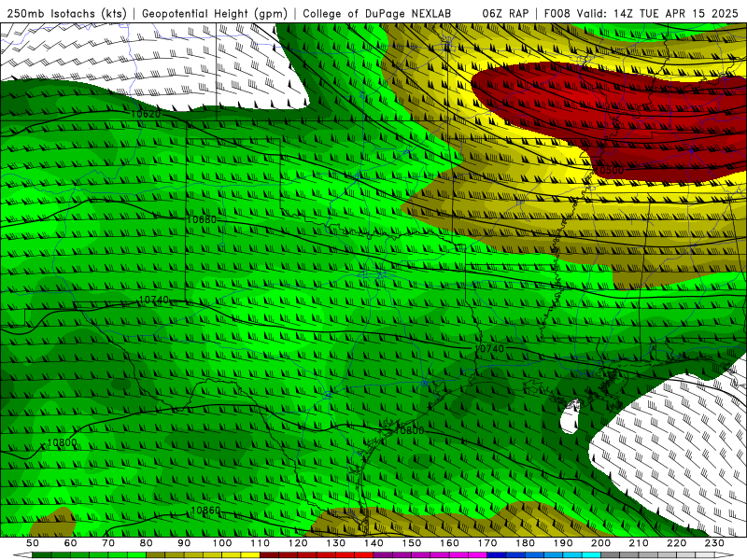Viewport: 747px width, 560px height.
Task: Click the 200 value on the color scale
Action: 600,543
